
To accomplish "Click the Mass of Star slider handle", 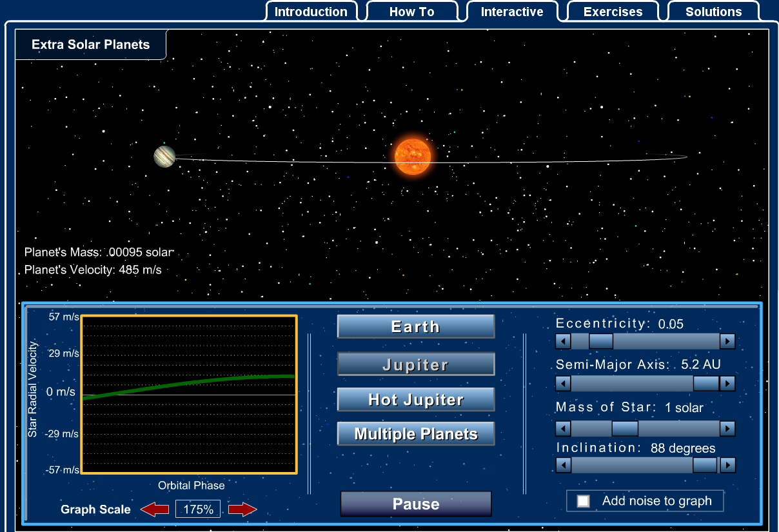I will click(624, 428).
